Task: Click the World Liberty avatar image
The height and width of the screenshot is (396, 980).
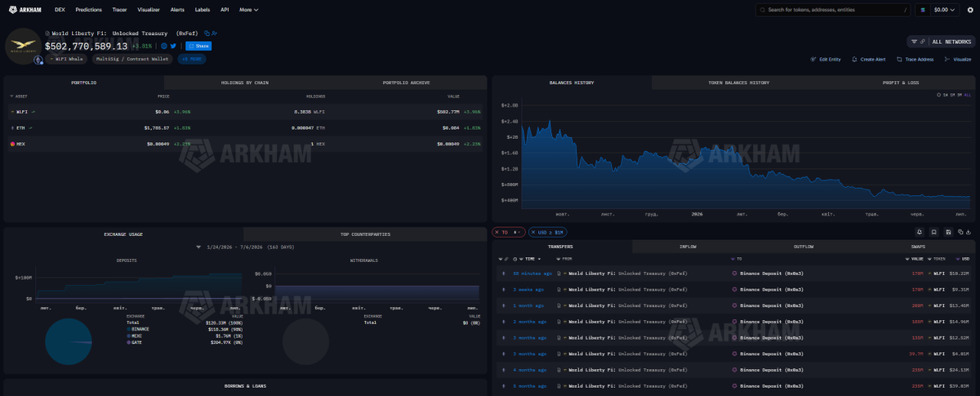Action: (23, 46)
